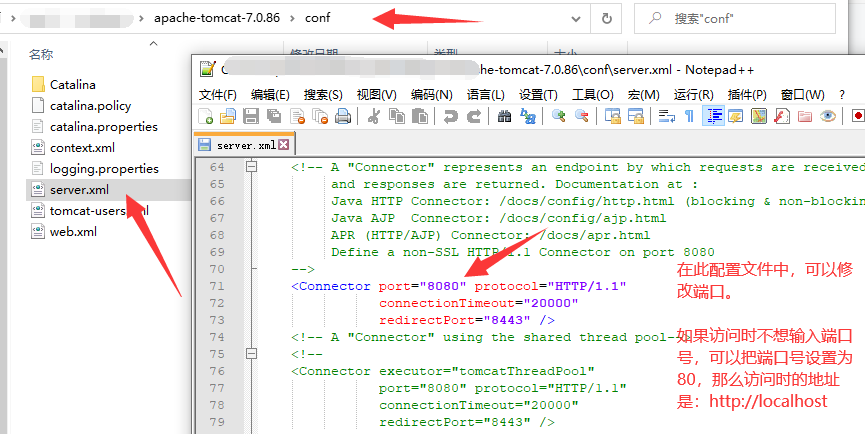This screenshot has width=865, height=434.
Task: Toggle the Word Wrap toolbar icon
Action: [x=666, y=116]
